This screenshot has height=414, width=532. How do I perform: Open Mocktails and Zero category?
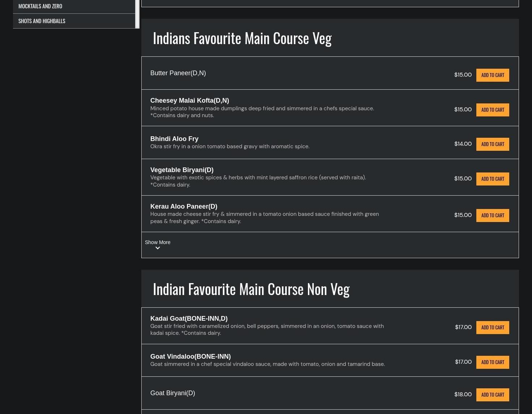click(x=40, y=6)
